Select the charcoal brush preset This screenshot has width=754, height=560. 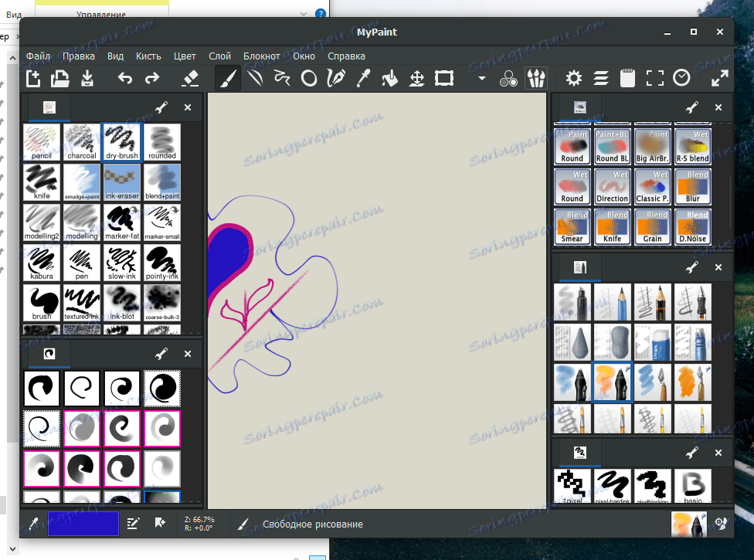coord(81,141)
